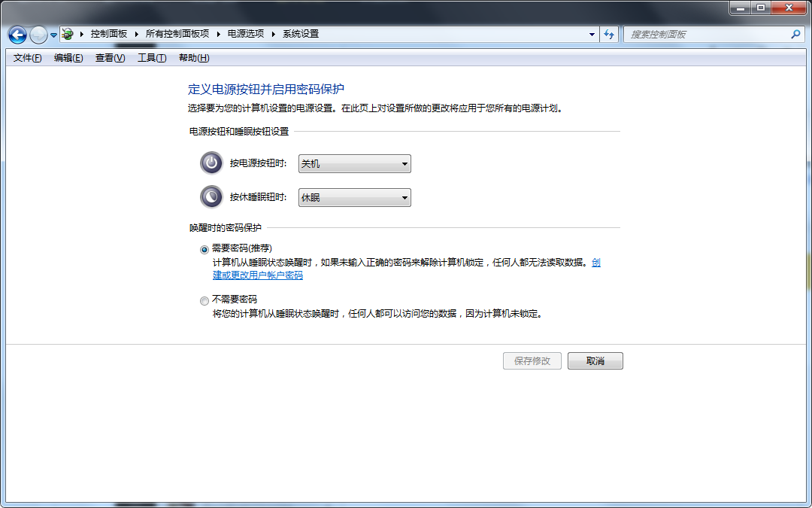Screen dimensions: 812x508
Task: Click the power button icon
Action: click(211, 163)
